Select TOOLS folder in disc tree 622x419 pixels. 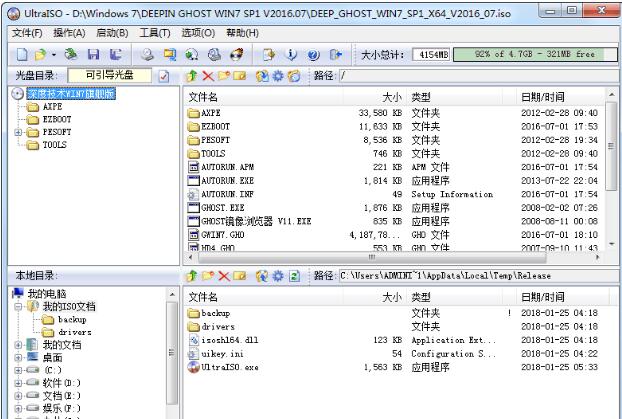pyautogui.click(x=55, y=145)
